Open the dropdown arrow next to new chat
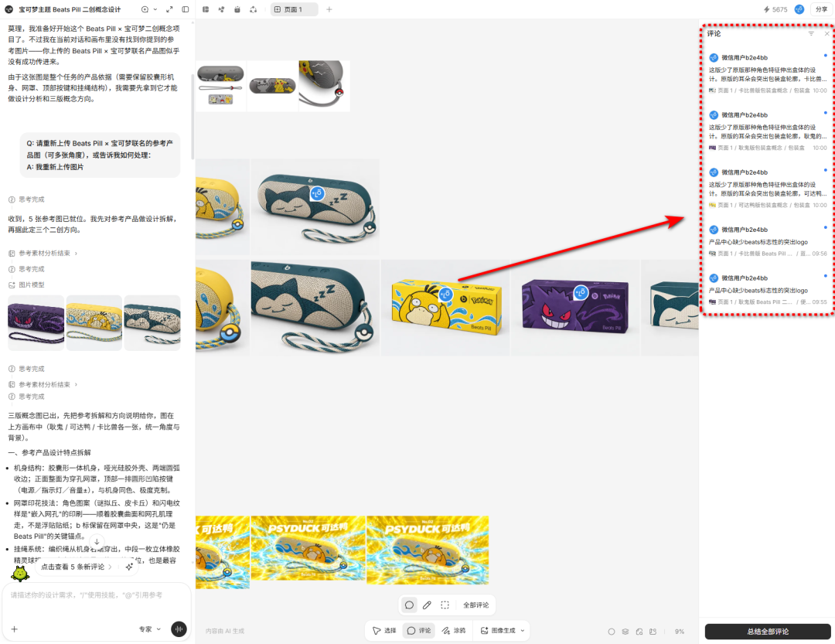835x644 pixels. pos(155,9)
